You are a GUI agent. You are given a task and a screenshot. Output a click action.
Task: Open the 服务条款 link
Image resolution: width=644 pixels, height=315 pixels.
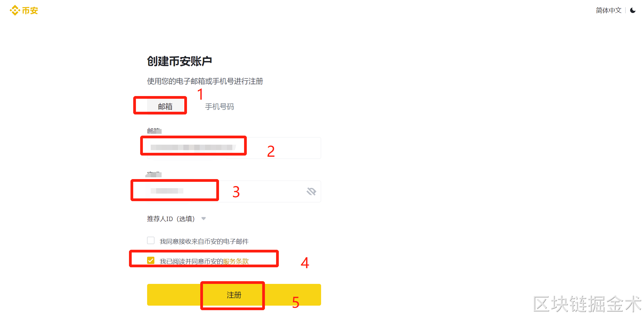click(x=236, y=261)
